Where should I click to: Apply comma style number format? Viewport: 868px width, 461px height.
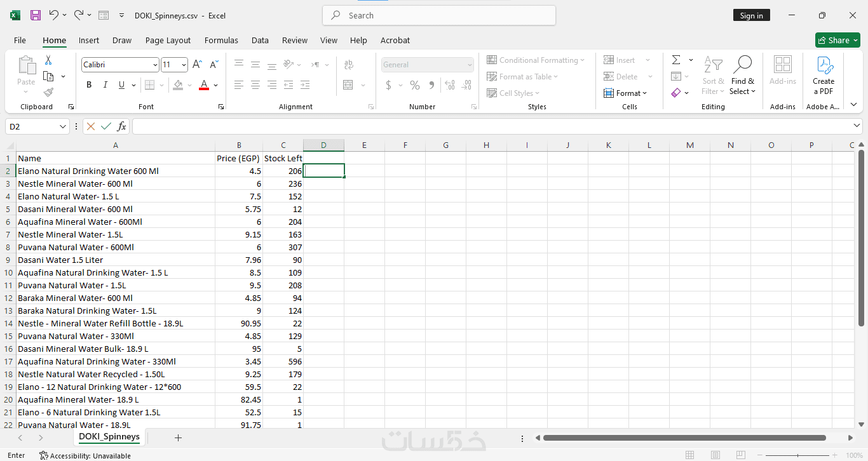point(431,85)
